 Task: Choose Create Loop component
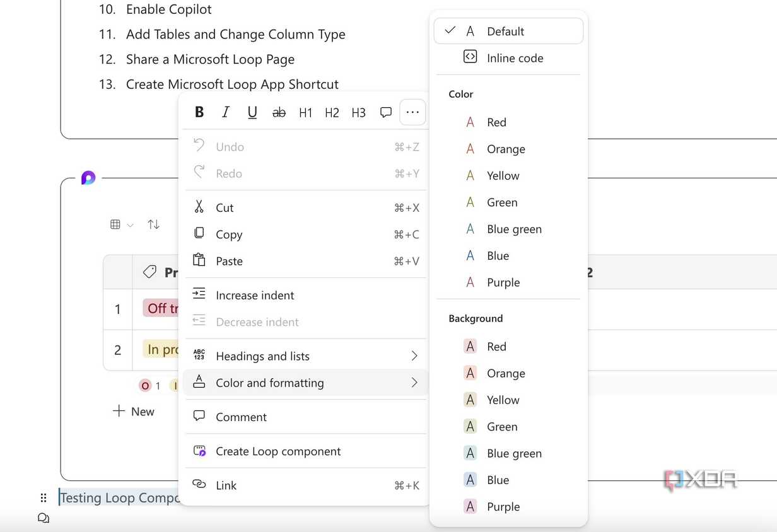(x=306, y=451)
